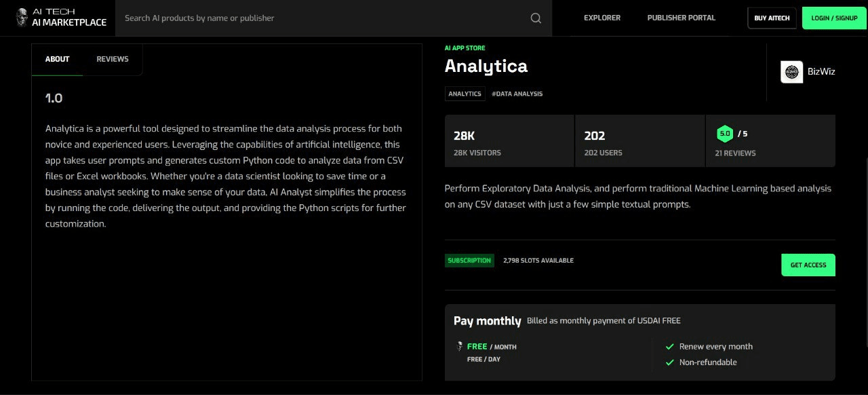This screenshot has width=868, height=395.
Task: Click the token icon beside FREE / MONTH
Action: point(459,346)
